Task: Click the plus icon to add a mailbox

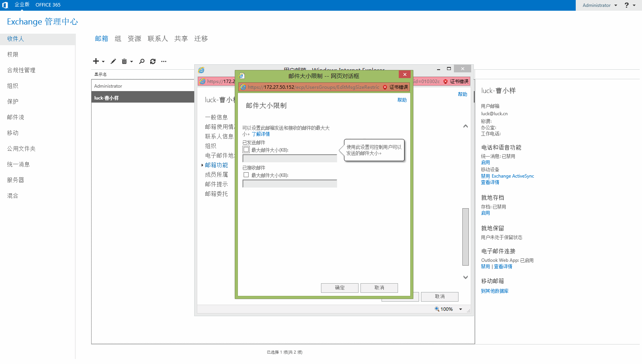Action: [96, 61]
